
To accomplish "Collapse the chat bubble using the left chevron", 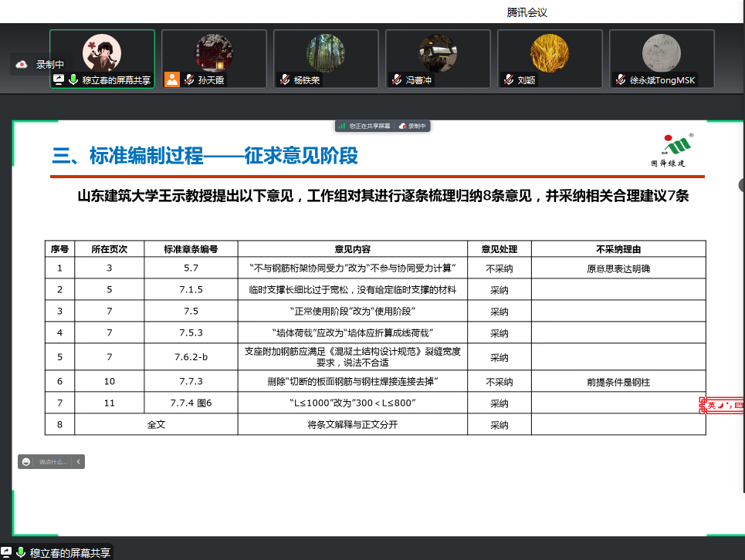I will [x=78, y=461].
